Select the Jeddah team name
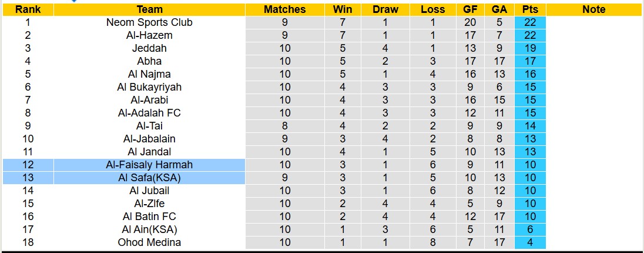The height and width of the screenshot is (253, 644). (149, 48)
